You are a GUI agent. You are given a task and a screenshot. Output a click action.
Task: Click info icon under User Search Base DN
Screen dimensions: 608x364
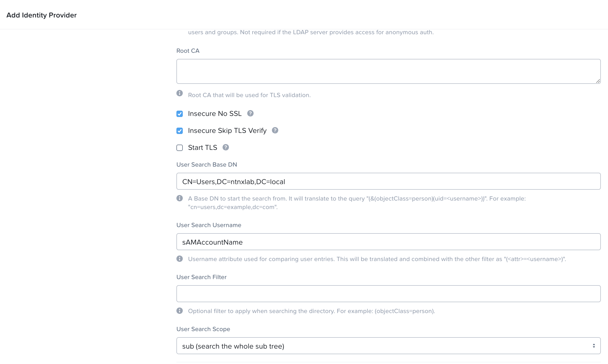180,198
